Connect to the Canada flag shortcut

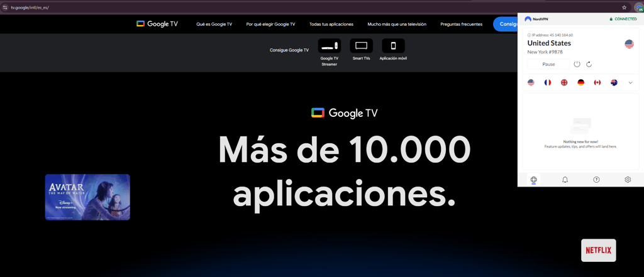pos(597,82)
